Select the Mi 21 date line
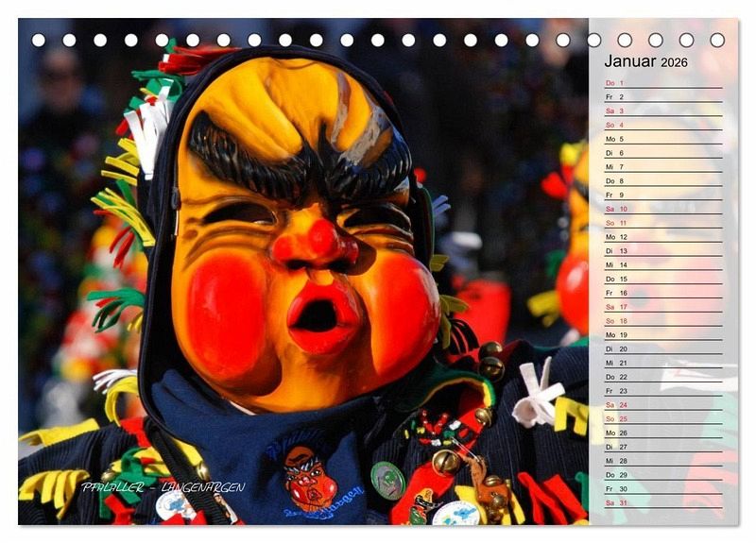Viewport: 756px width, 543px height. click(662, 363)
